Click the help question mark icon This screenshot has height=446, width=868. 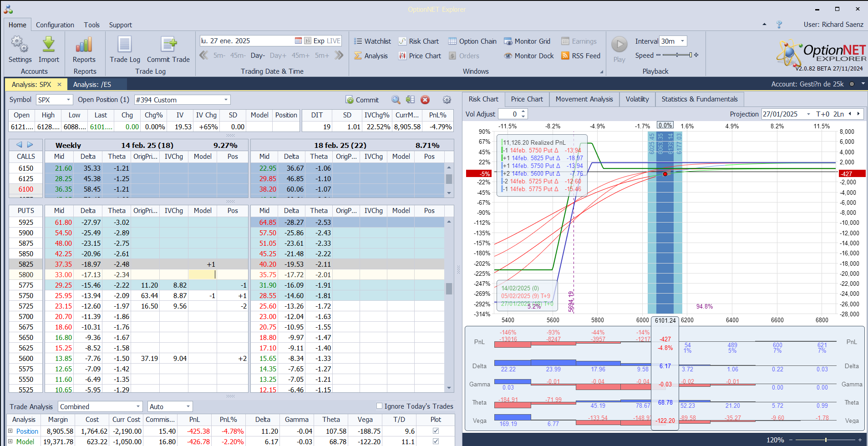pyautogui.click(x=779, y=25)
